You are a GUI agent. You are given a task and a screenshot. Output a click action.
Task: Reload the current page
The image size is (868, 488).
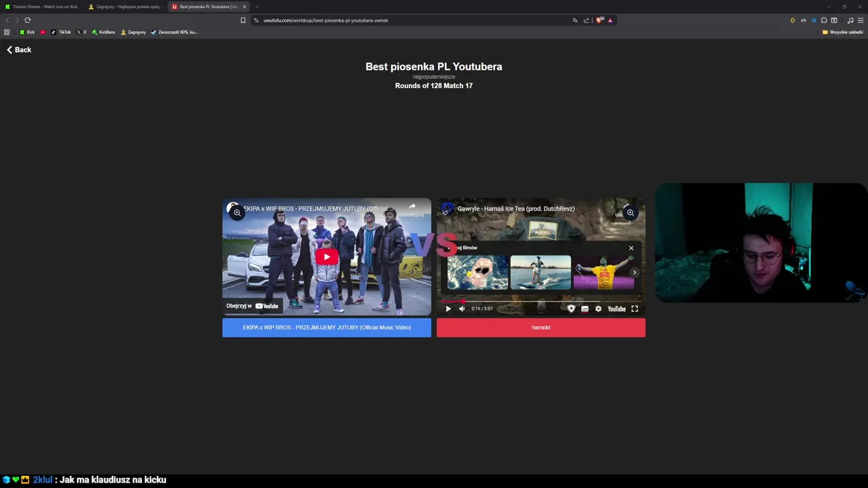pyautogui.click(x=28, y=20)
